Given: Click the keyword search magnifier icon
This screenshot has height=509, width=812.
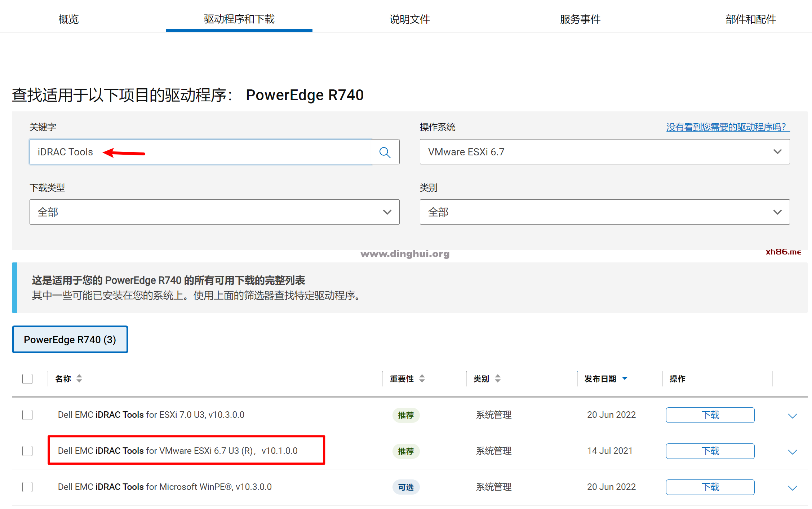Looking at the screenshot, I should pyautogui.click(x=385, y=152).
